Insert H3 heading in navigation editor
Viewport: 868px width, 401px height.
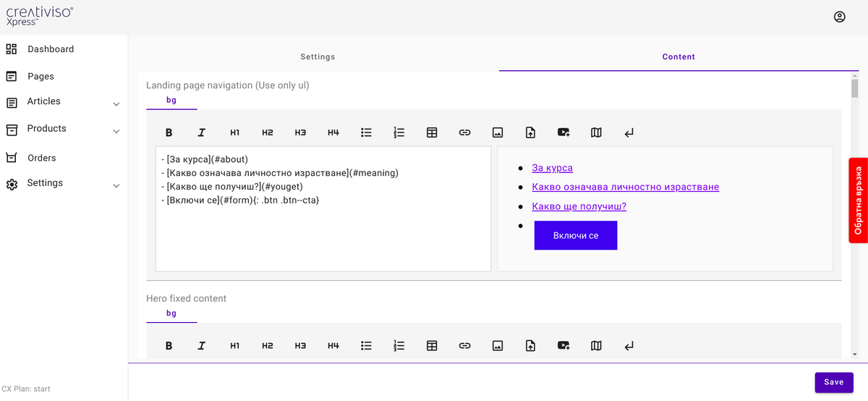300,132
